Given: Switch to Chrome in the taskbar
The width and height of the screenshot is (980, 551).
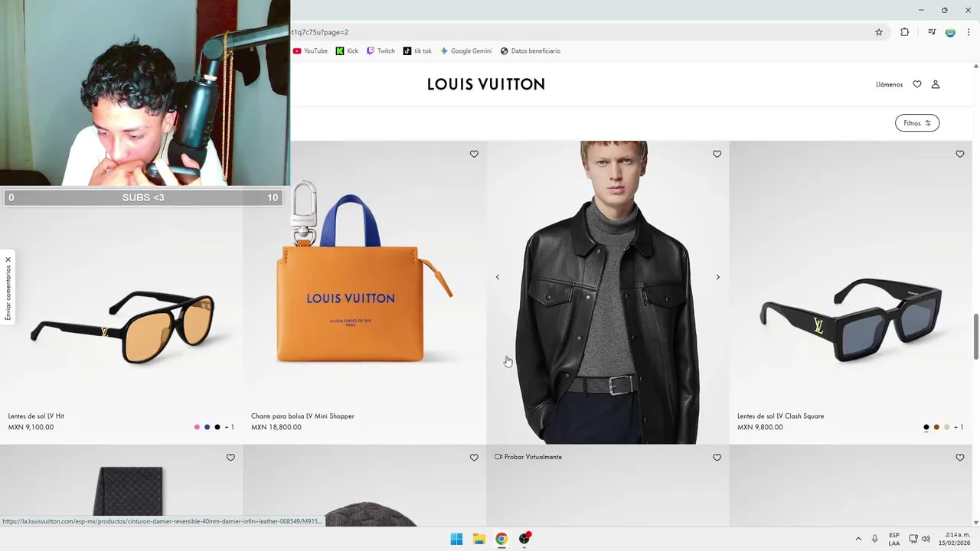Looking at the screenshot, I should [501, 539].
